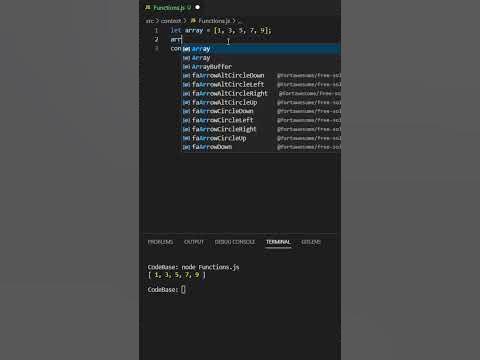Select the 'faArrowCircleUp' suggestion
480x360 pixels.
(261, 138)
